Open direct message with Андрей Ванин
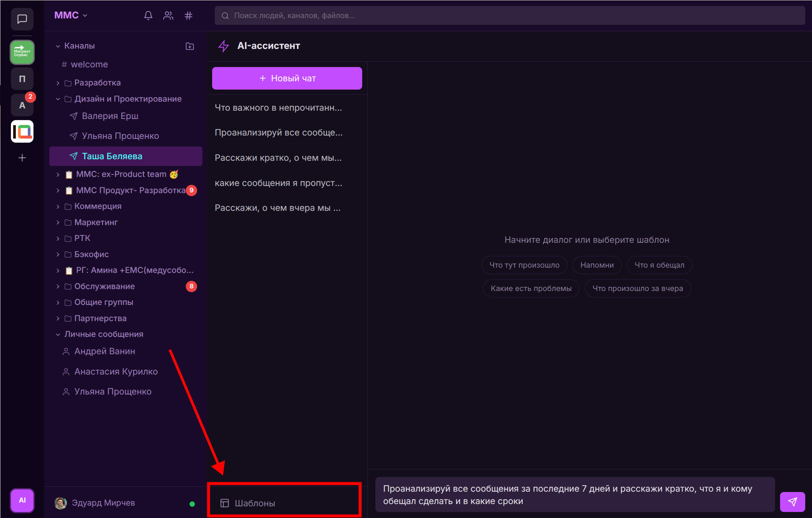Screen dimensions: 812x518 (105, 351)
